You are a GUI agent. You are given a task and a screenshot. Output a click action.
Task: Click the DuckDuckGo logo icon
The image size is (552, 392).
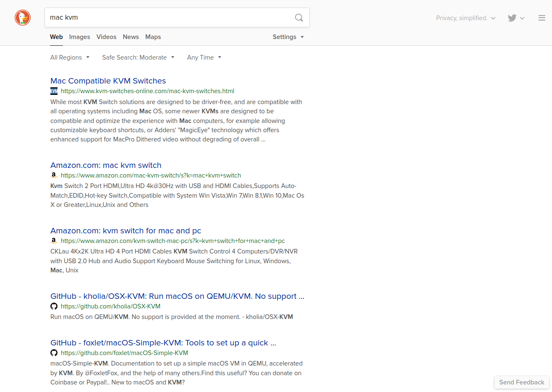23,18
